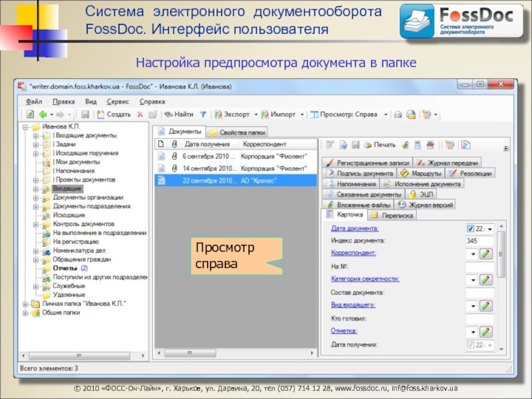Open the Просмотр: Справа dropdown arrow
532x399 pixels.
click(x=386, y=114)
